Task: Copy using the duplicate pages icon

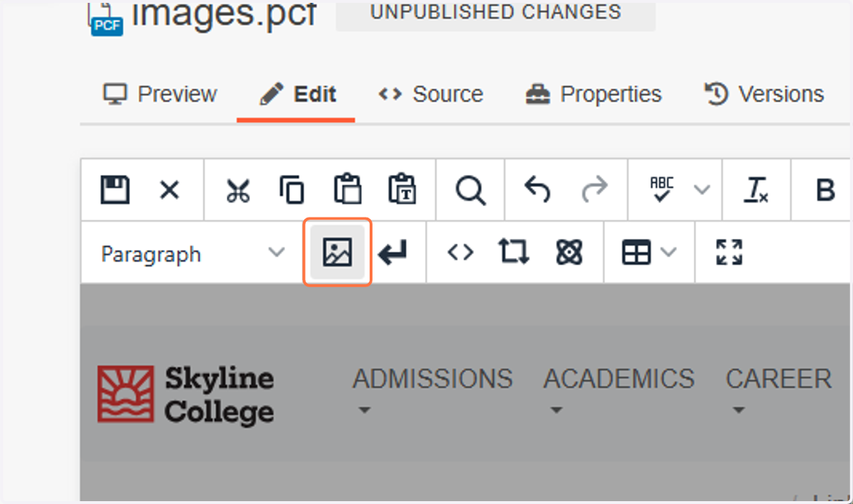Action: click(x=291, y=190)
